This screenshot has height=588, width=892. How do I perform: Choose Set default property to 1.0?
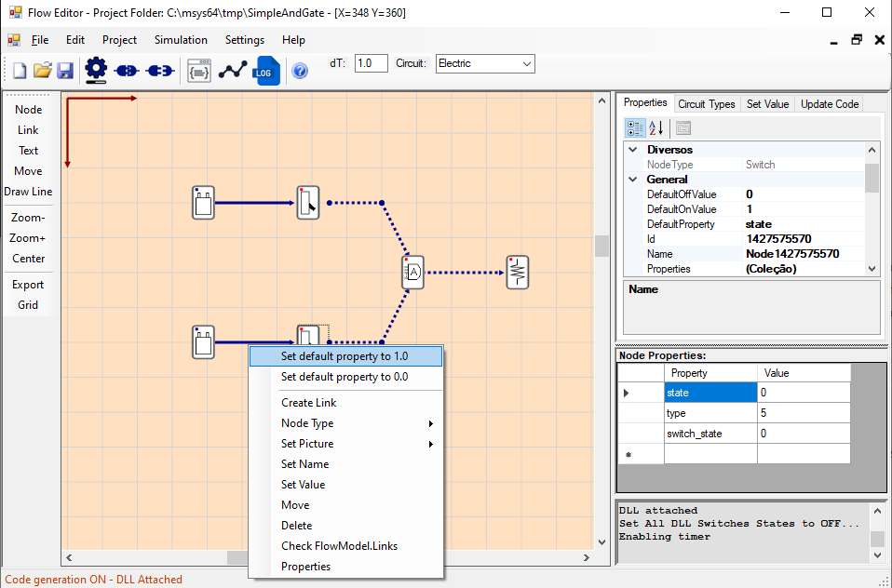tap(345, 356)
